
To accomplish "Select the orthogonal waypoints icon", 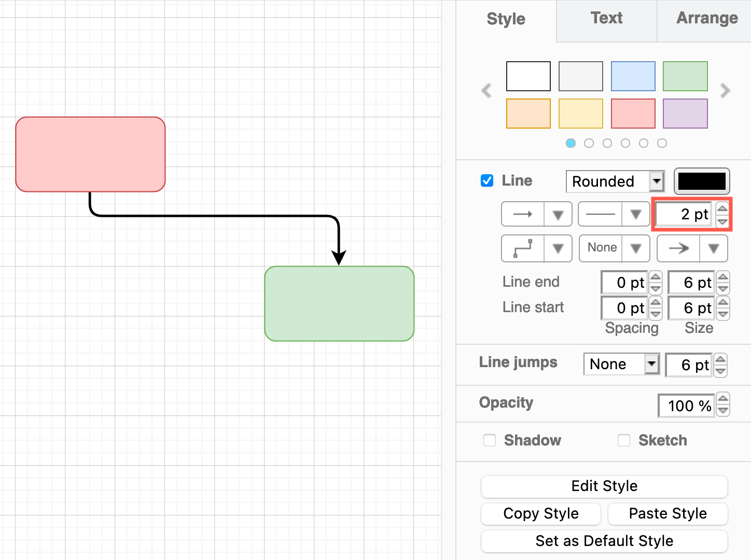I will coord(523,248).
